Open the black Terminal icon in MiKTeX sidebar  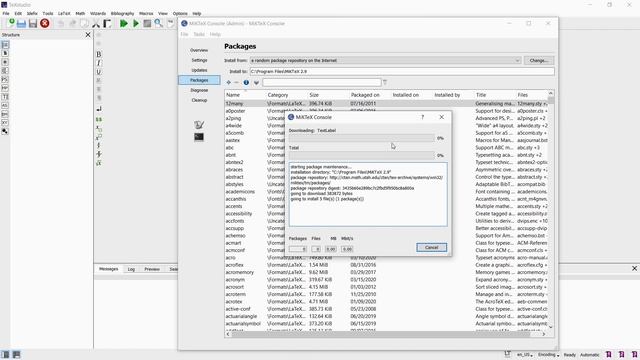[199, 137]
